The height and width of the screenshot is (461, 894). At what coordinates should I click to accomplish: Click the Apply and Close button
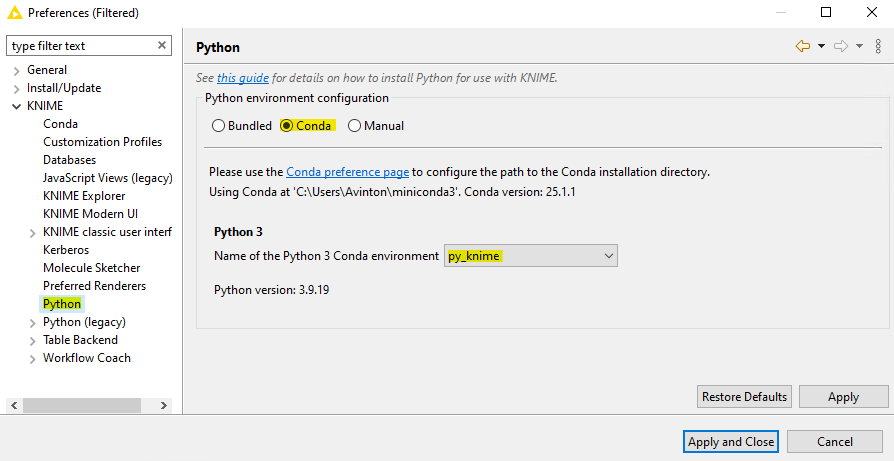[731, 442]
